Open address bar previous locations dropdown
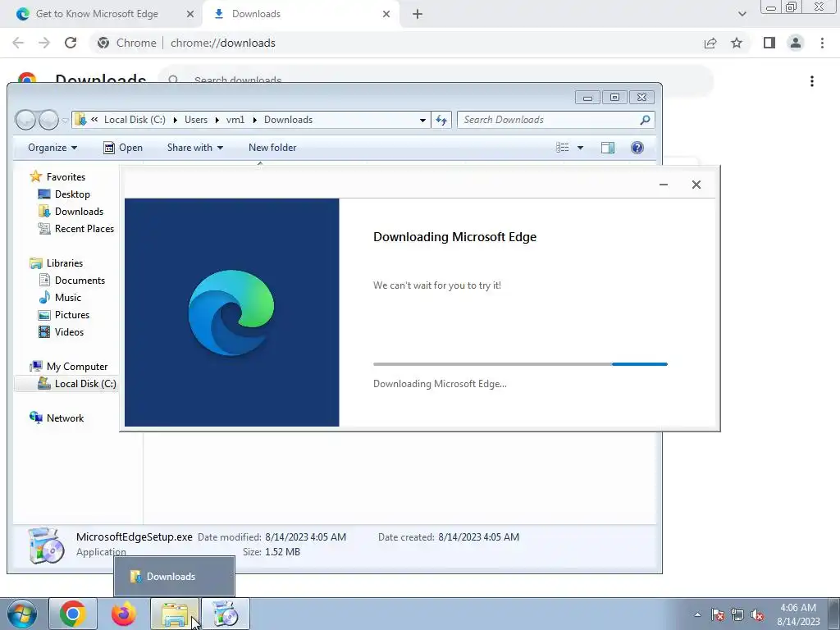This screenshot has width=840, height=630. (x=422, y=120)
